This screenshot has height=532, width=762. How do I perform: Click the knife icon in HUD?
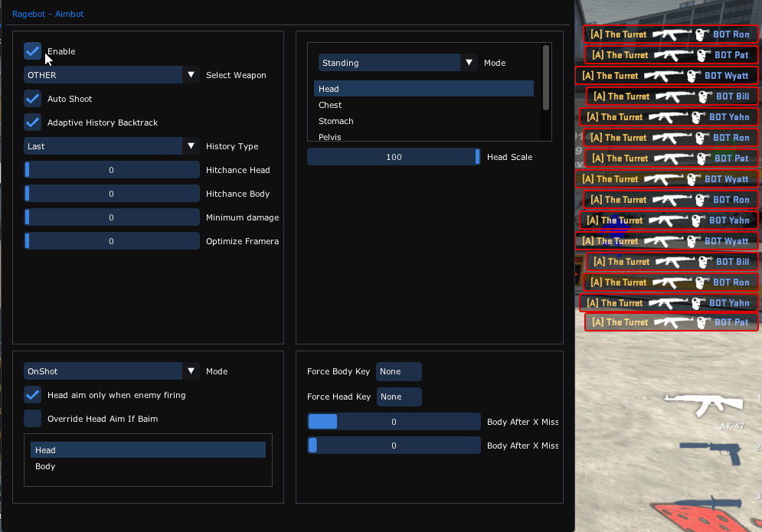point(708,504)
